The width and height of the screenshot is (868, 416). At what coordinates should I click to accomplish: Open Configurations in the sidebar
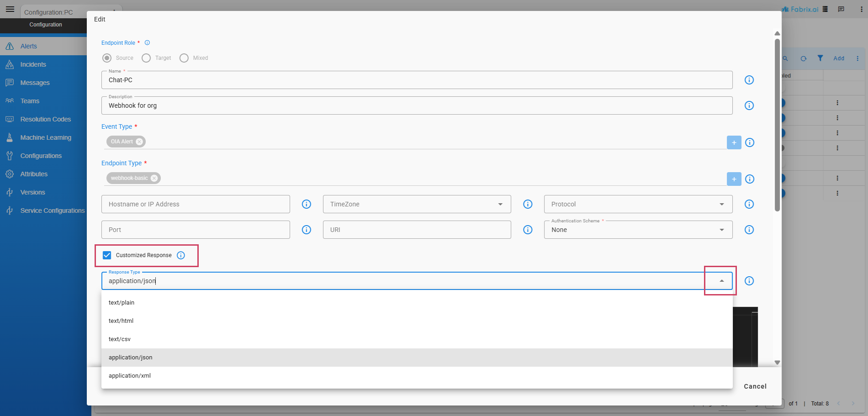(x=43, y=156)
